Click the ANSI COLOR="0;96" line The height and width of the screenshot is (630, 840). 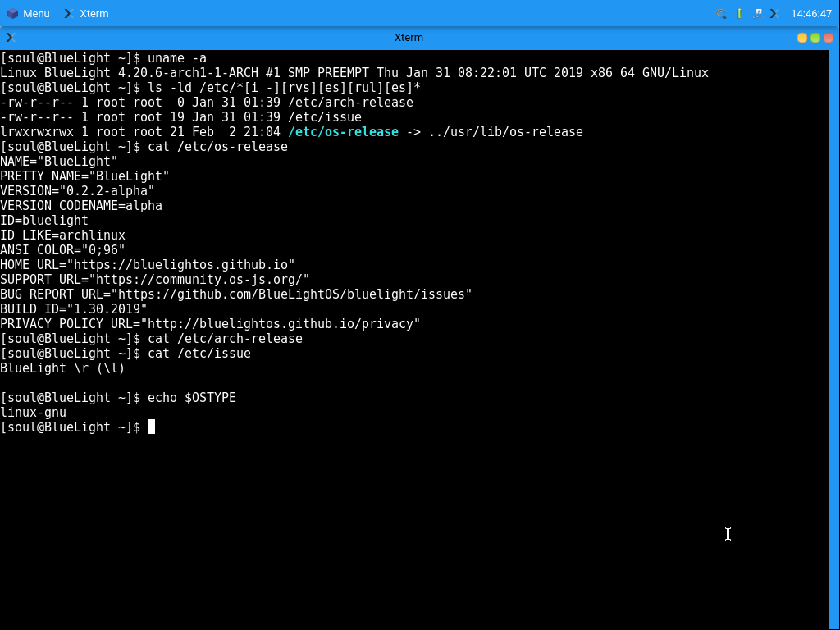[62, 249]
